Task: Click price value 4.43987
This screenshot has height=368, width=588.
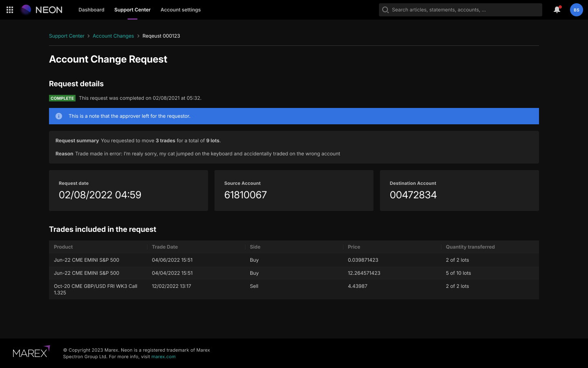Action: (358, 286)
